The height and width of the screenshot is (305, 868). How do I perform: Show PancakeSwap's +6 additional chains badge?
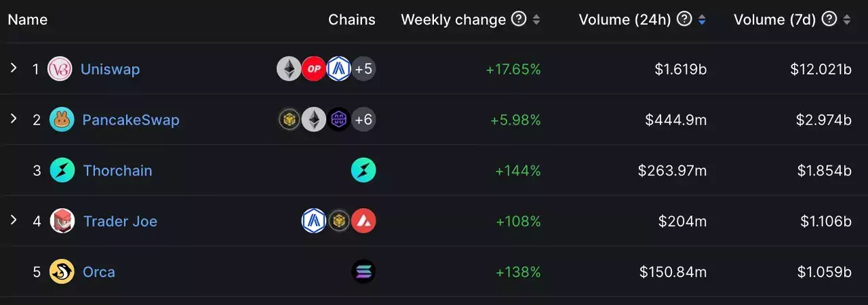tap(363, 120)
